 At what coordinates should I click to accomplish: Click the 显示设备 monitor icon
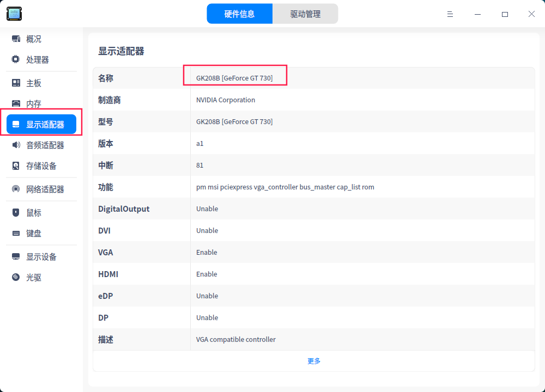pos(16,256)
